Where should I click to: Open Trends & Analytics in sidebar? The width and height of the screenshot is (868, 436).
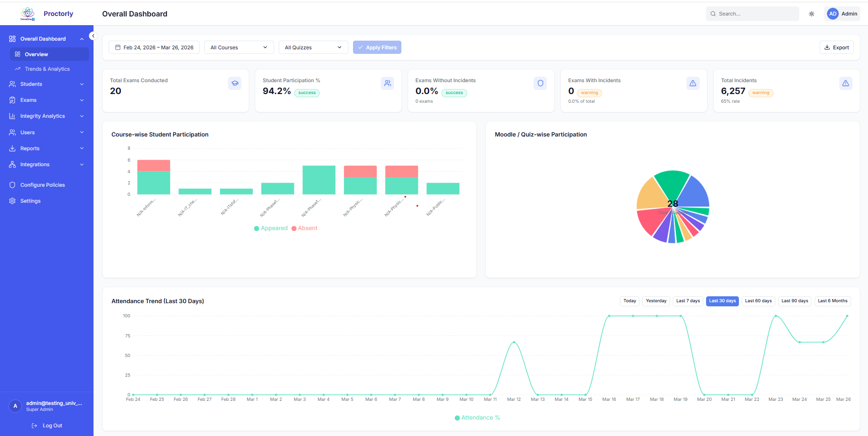(47, 69)
